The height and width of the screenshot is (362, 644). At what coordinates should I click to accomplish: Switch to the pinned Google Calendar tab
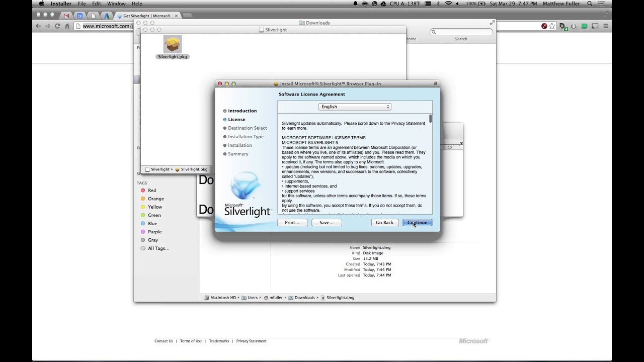(x=79, y=16)
